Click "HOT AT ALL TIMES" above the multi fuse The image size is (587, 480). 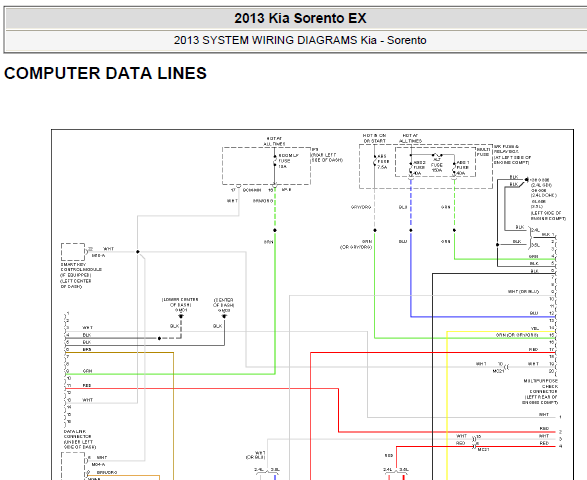coord(410,138)
